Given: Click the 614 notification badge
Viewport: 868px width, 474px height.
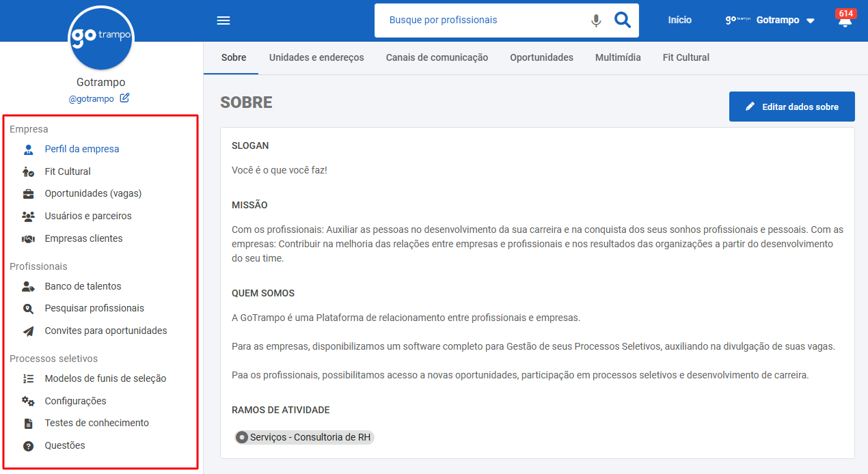Looking at the screenshot, I should click(x=845, y=13).
